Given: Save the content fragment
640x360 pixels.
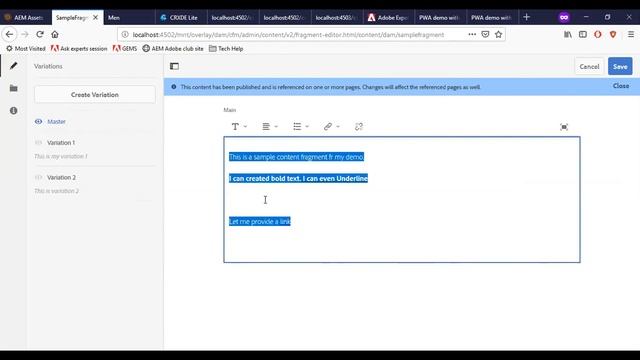Looking at the screenshot, I should tap(620, 66).
